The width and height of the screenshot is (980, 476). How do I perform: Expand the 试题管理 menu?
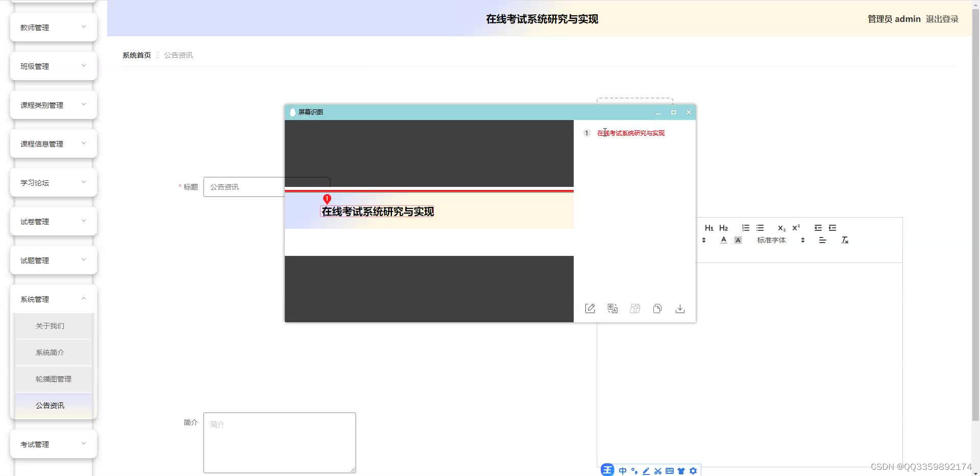(54, 260)
